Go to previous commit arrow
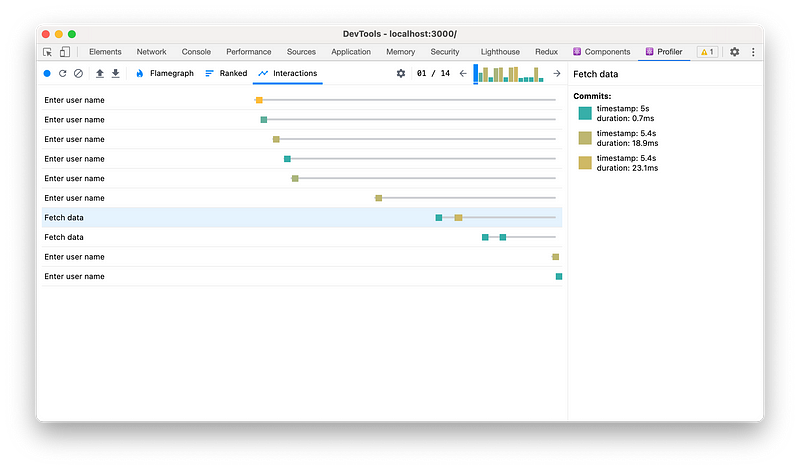The width and height of the screenshot is (800, 470). (463, 74)
